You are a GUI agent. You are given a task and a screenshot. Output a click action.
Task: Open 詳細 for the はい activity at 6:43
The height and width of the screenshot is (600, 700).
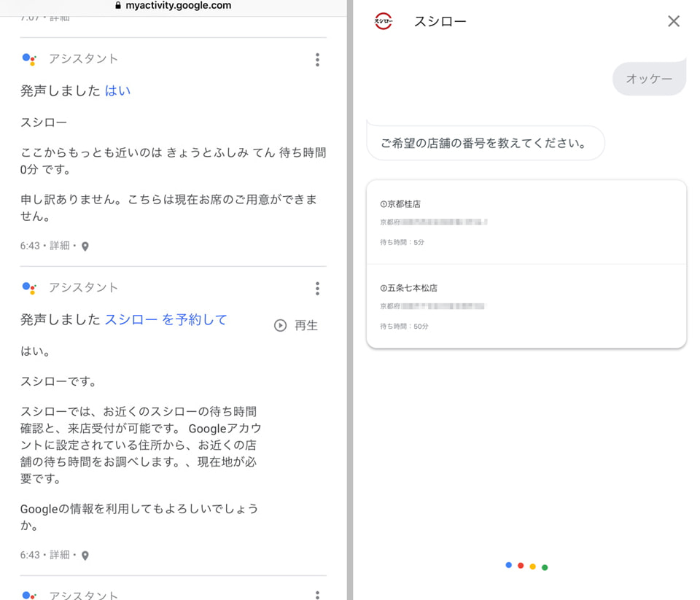(59, 246)
